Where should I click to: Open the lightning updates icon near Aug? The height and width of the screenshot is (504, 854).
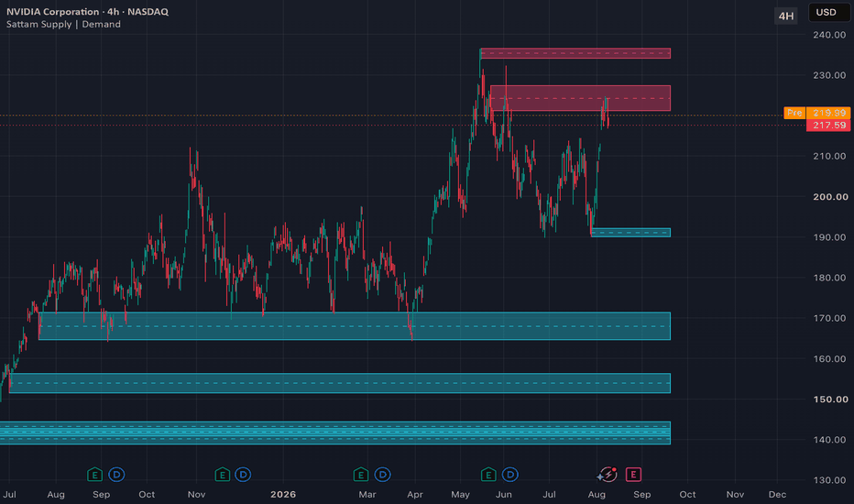tap(608, 475)
